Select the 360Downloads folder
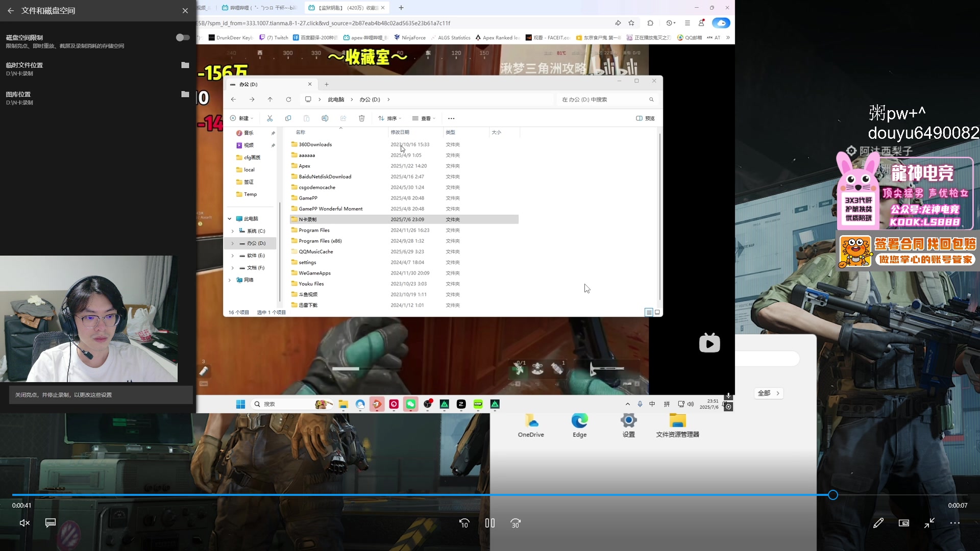This screenshot has height=551, width=980. click(x=315, y=144)
